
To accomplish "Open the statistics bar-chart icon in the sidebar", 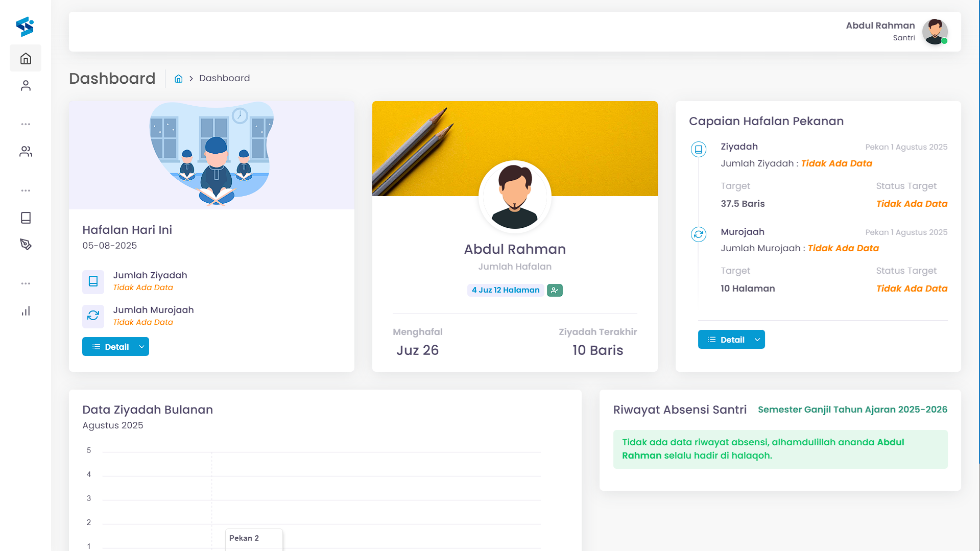I will pos(26,311).
